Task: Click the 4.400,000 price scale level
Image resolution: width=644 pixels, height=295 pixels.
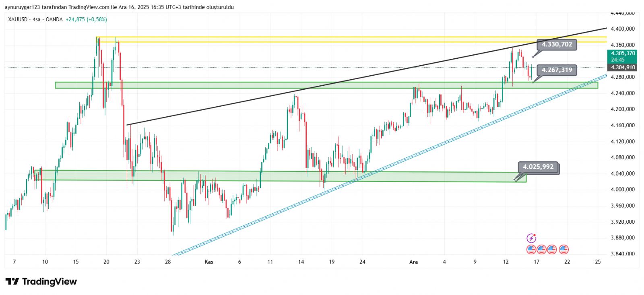Action: point(622,29)
